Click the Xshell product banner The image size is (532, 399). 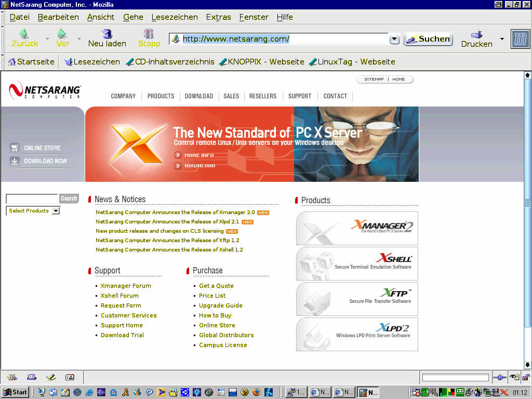pos(357,263)
